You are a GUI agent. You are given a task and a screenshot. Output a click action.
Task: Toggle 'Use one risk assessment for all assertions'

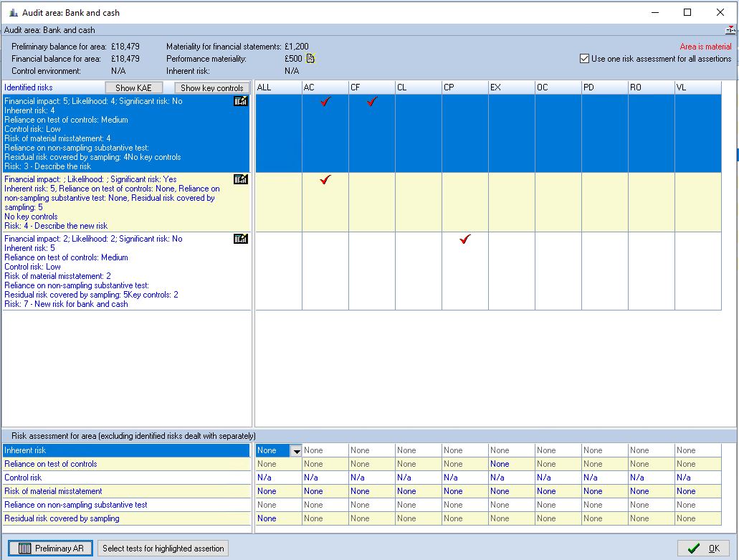point(584,59)
